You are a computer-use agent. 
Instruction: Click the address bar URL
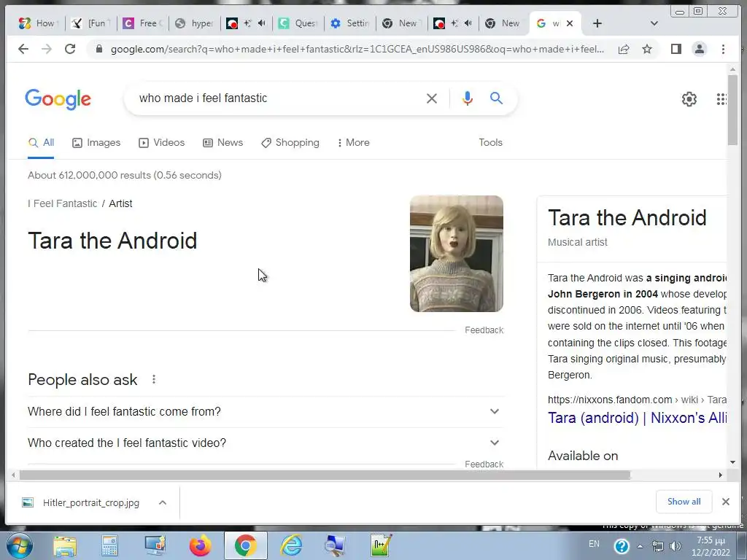pyautogui.click(x=357, y=49)
